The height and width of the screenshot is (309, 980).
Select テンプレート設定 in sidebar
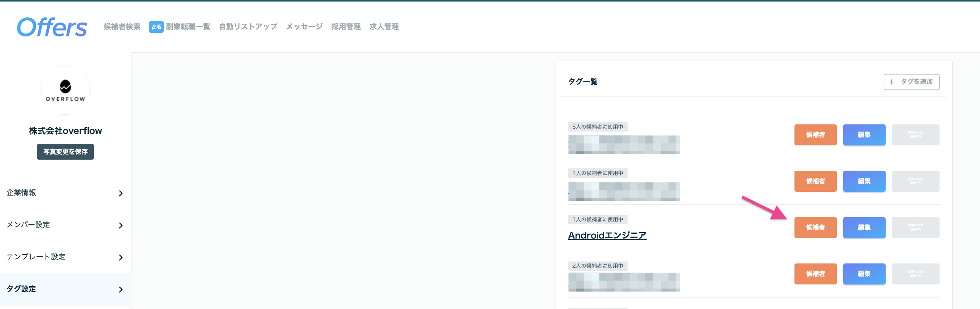(65, 257)
